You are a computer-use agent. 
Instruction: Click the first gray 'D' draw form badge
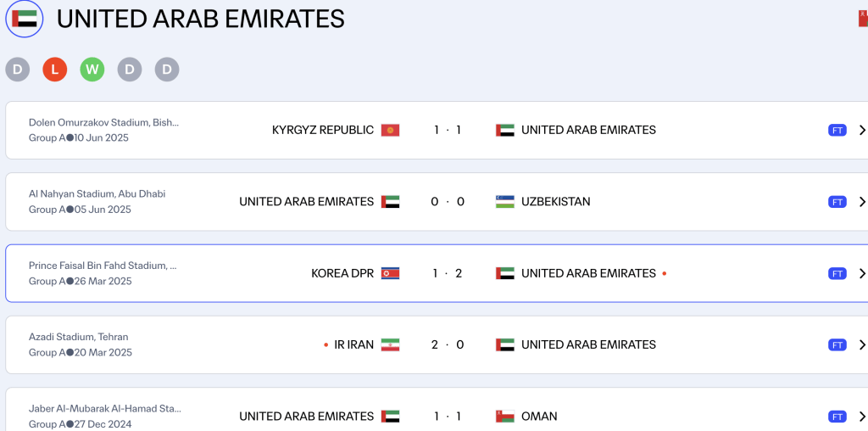tap(18, 70)
